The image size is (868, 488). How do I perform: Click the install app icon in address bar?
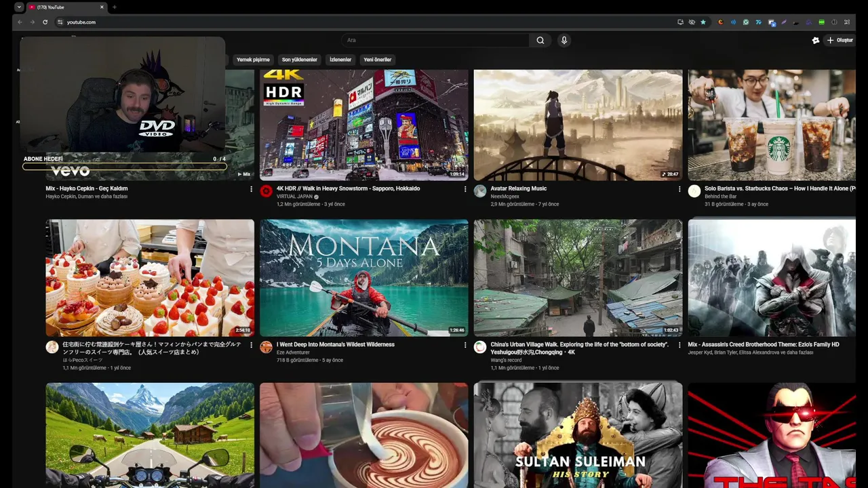(680, 22)
